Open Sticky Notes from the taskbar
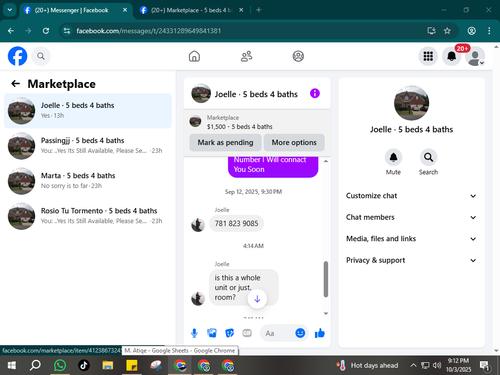This screenshot has width=500, height=375. [x=132, y=366]
